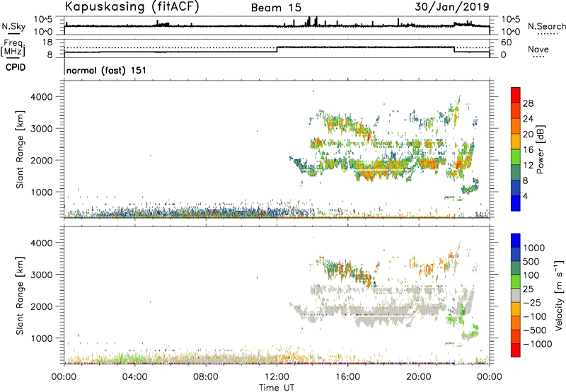Screen dimensions: 566x392
Task: Click the velocity colorbar tick label '-100'
Action: click(x=535, y=316)
